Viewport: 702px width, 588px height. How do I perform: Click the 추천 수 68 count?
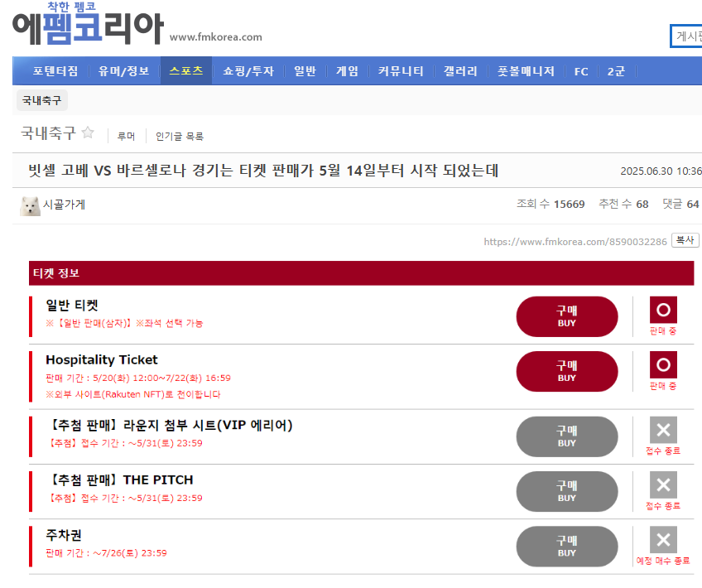[623, 205]
